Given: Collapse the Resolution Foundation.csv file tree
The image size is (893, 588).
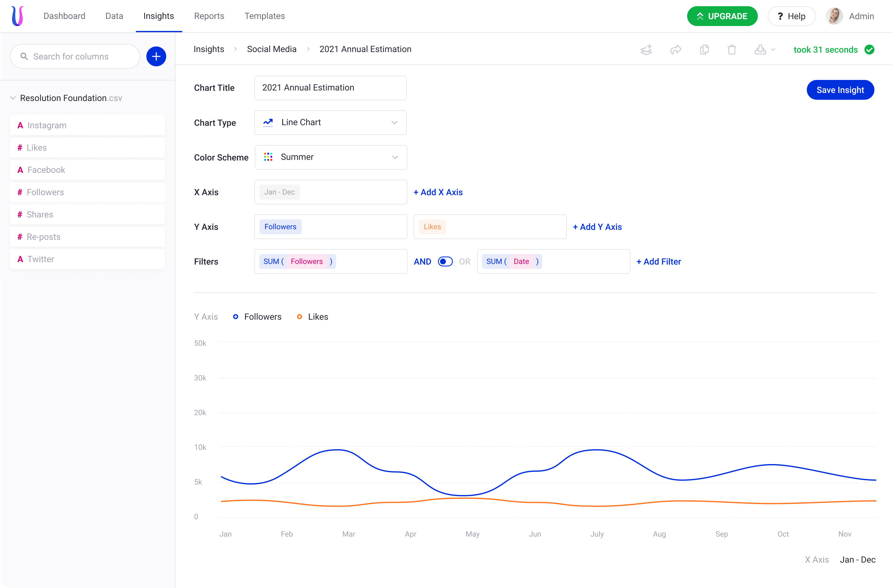Looking at the screenshot, I should point(13,98).
